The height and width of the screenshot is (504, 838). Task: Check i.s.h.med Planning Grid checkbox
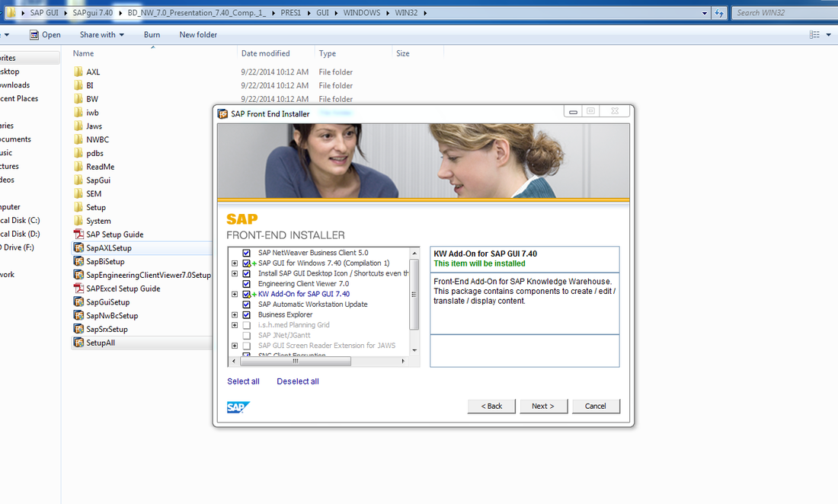[x=246, y=325]
